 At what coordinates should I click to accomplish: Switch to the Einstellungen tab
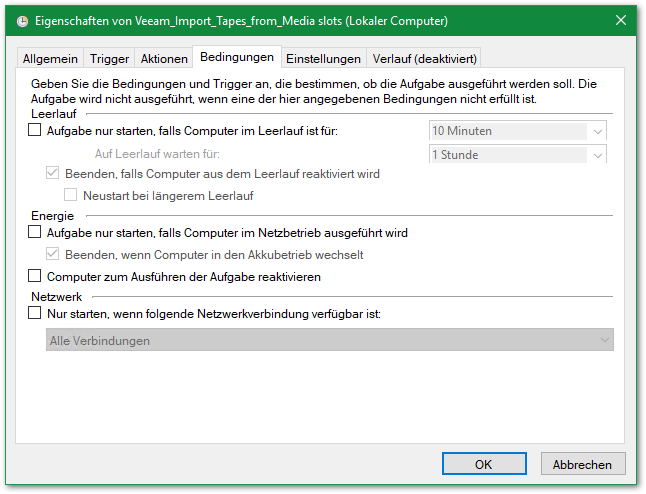tap(324, 59)
